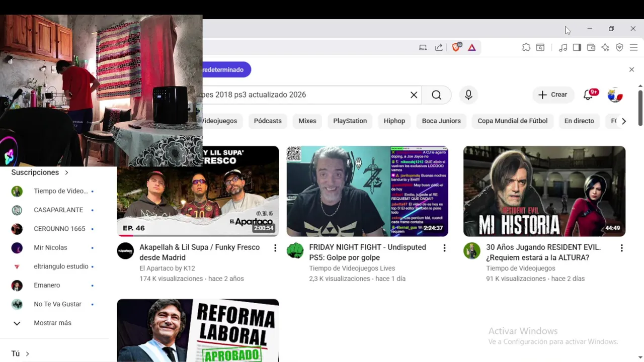
Task: Open the Leo AI sparkle icon
Action: click(605, 47)
